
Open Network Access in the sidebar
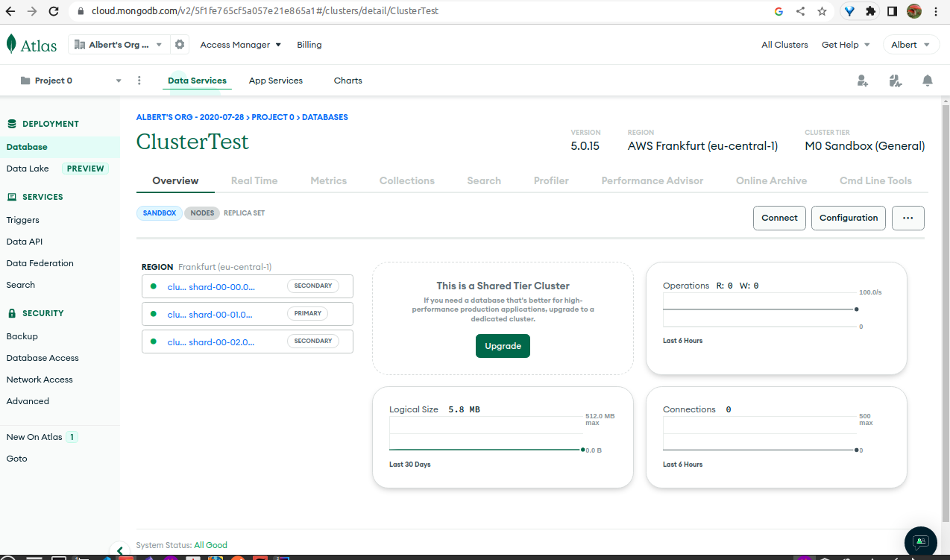pos(40,380)
